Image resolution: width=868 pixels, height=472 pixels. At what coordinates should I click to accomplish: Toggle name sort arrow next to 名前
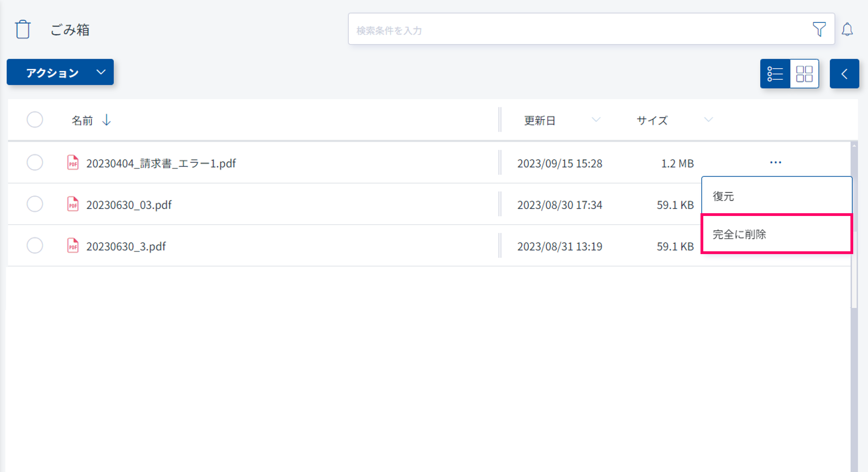tap(107, 120)
